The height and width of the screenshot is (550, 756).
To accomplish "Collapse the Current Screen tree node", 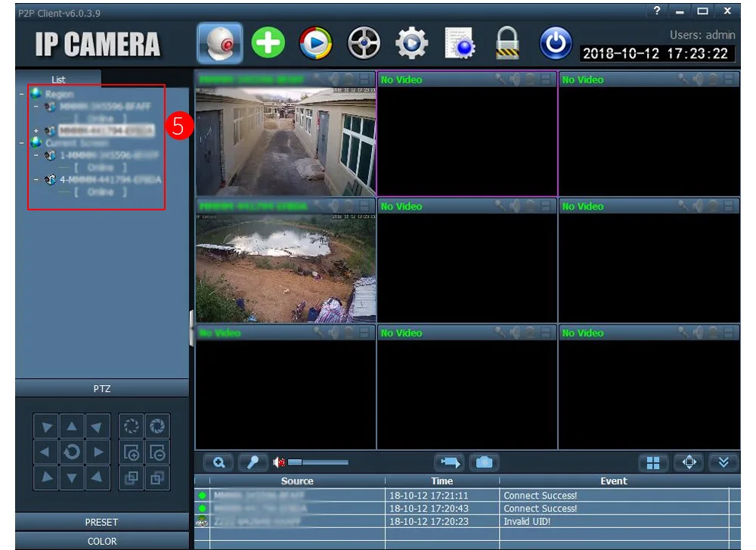I will [20, 143].
